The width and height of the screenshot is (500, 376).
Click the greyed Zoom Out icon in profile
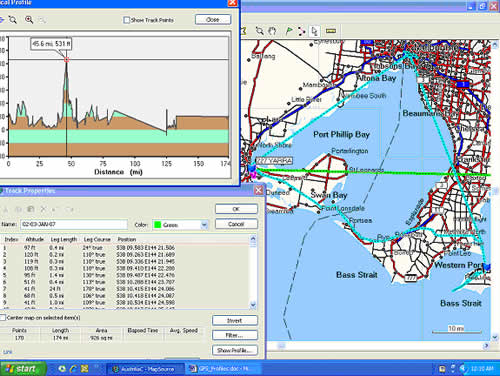(42, 20)
